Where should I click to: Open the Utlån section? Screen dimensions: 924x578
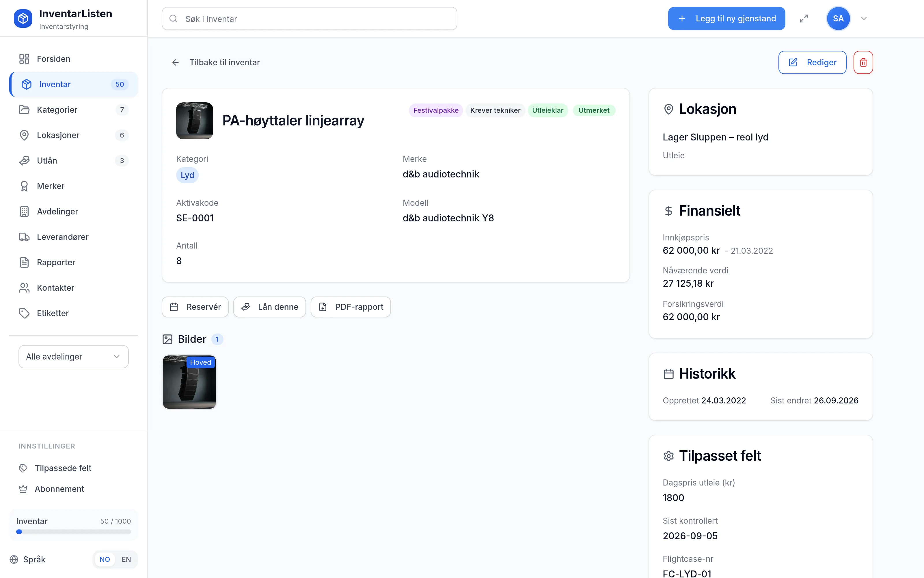click(74, 161)
